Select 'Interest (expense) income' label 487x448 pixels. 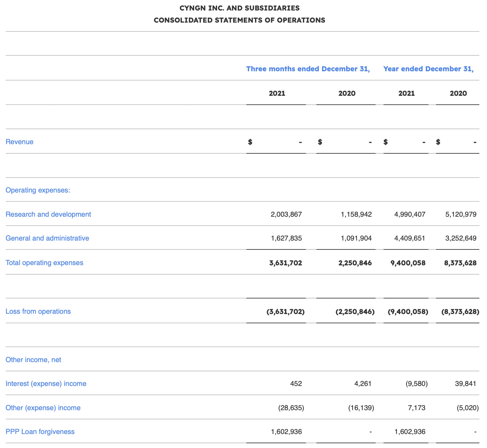pos(46,384)
